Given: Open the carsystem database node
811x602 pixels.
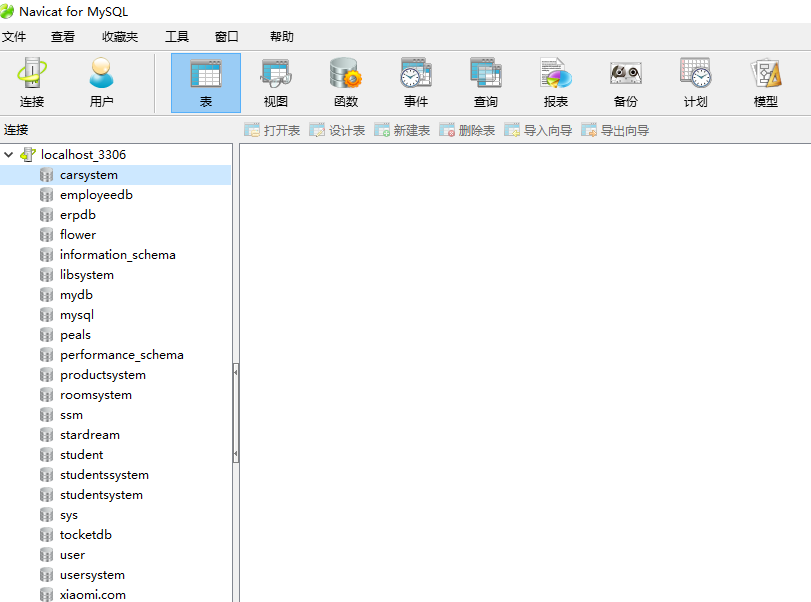Looking at the screenshot, I should tap(90, 174).
